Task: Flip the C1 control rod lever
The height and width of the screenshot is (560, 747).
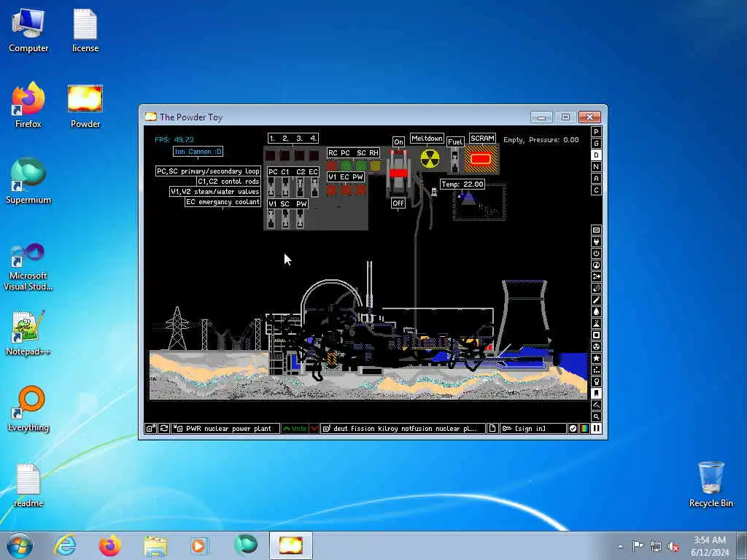Action: coord(285,187)
